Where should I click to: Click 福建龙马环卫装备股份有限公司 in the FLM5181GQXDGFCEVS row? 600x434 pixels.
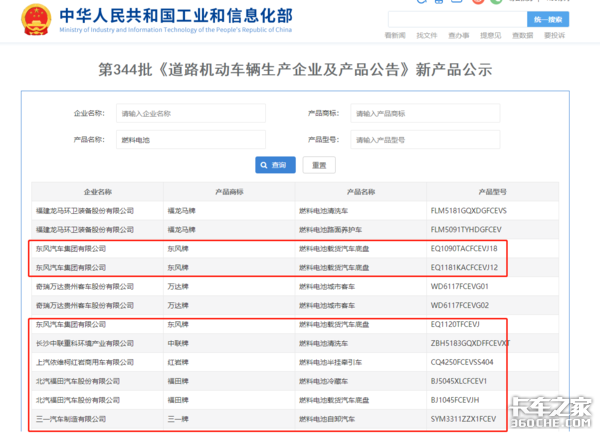(85, 211)
